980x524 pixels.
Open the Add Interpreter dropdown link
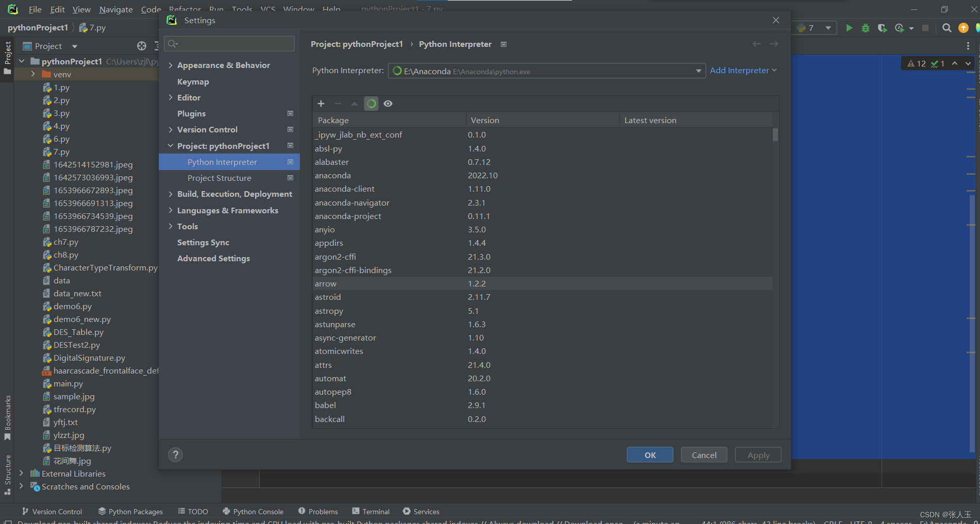743,70
